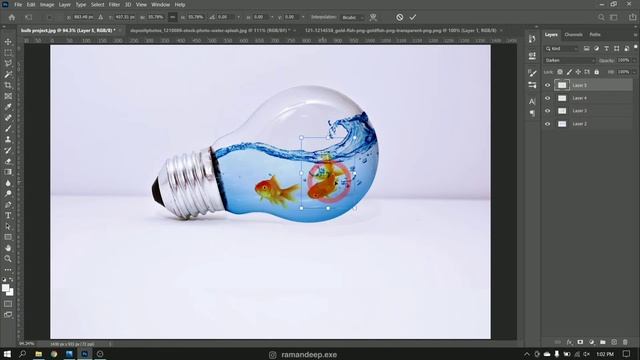The image size is (640, 360).
Task: Select the Spot Healing Brush tool
Action: coord(8,118)
